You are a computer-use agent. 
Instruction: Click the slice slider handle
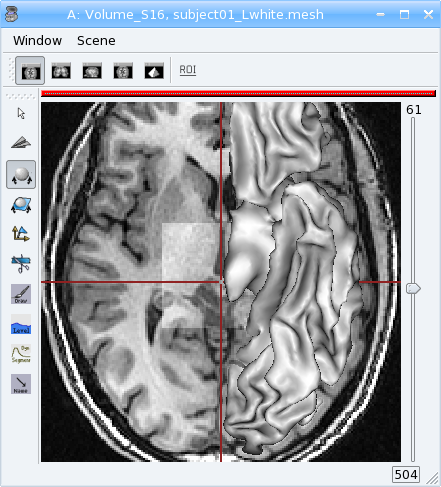coord(413,288)
